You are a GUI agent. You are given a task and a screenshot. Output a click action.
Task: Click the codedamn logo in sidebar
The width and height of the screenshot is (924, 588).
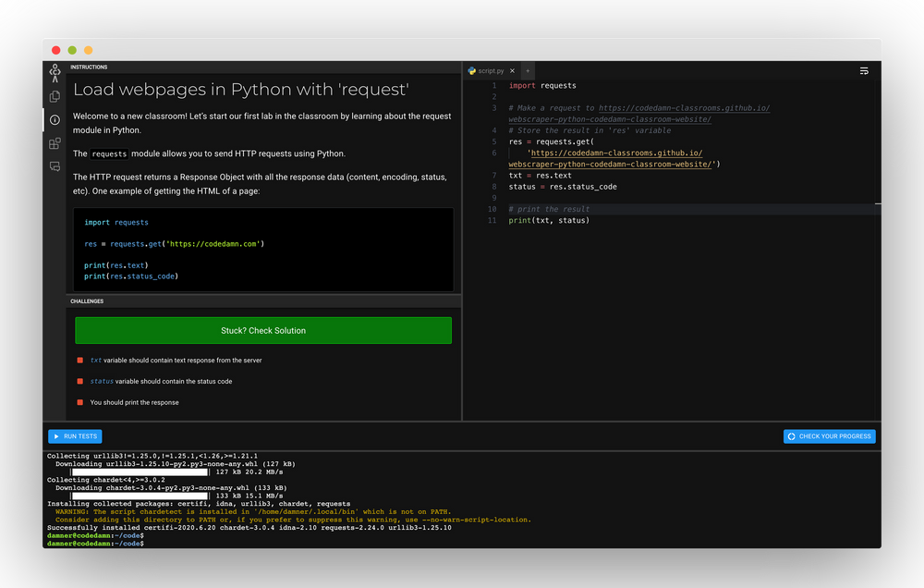coord(55,72)
